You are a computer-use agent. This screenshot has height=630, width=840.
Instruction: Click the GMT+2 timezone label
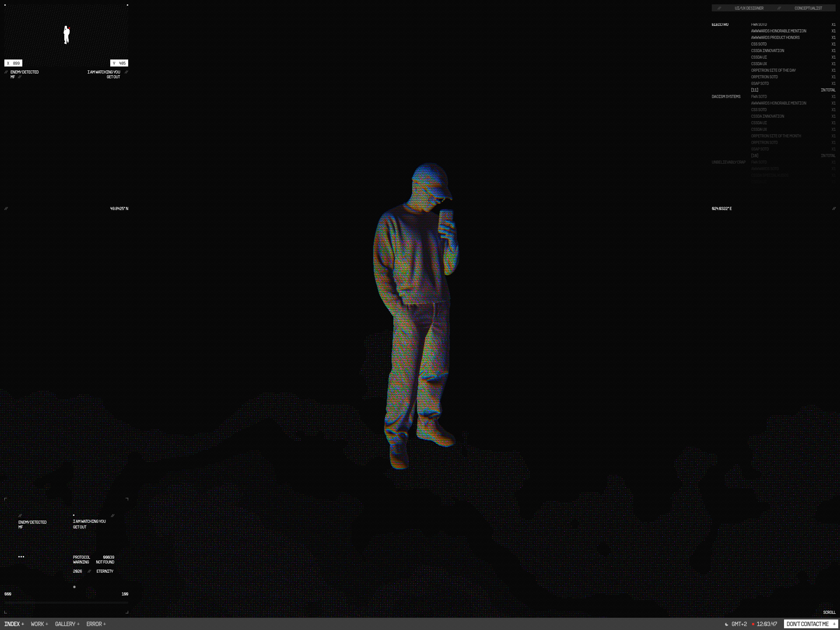pos(739,624)
